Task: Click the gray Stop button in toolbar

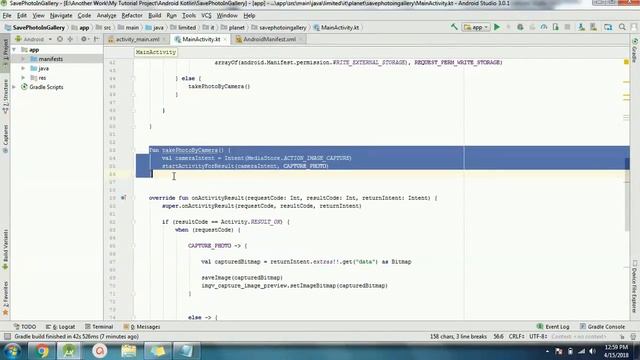Action: (x=567, y=27)
